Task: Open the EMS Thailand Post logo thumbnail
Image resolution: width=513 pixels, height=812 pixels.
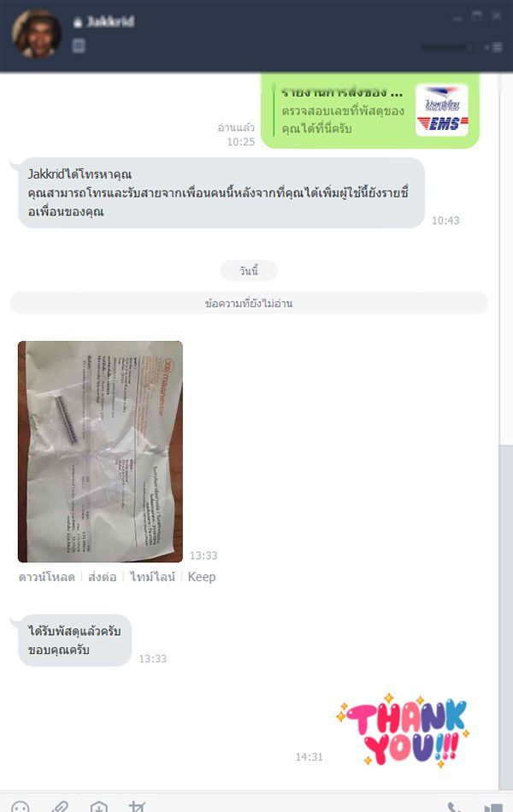Action: [x=441, y=110]
